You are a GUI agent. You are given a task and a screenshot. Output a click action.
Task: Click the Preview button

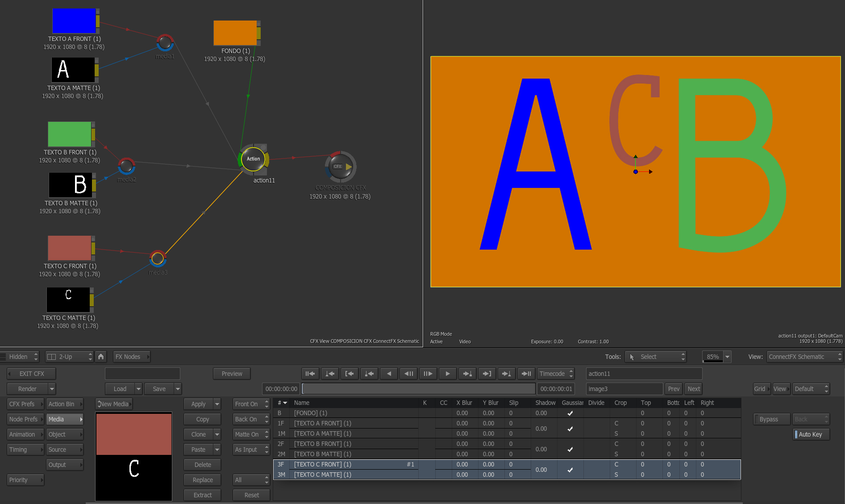tap(232, 374)
